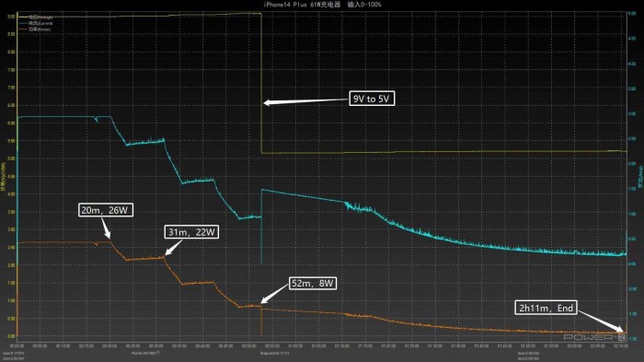The image size is (644, 362).
Task: Click the Points count status text
Action: pos(145,353)
